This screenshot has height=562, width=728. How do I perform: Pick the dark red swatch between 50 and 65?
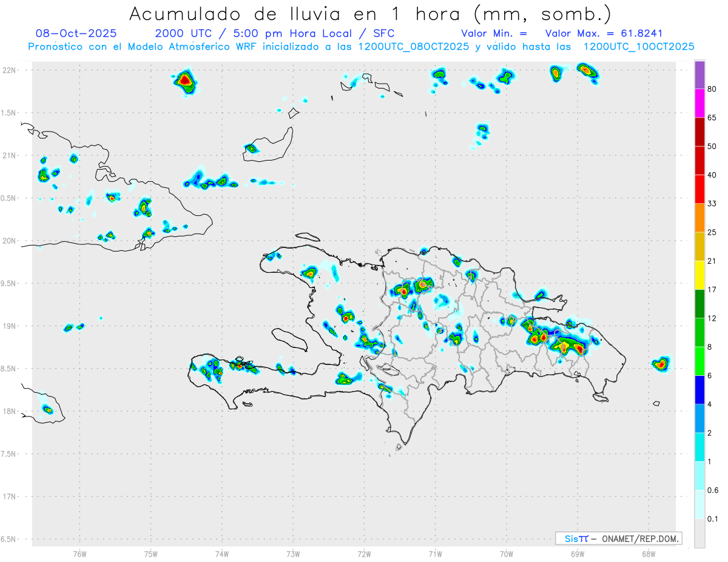(699, 132)
